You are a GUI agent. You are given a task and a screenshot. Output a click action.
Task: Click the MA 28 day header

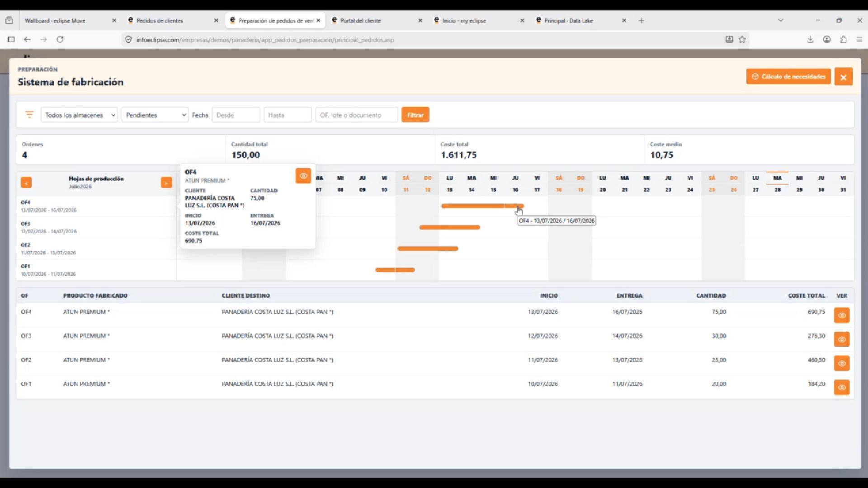pos(777,184)
